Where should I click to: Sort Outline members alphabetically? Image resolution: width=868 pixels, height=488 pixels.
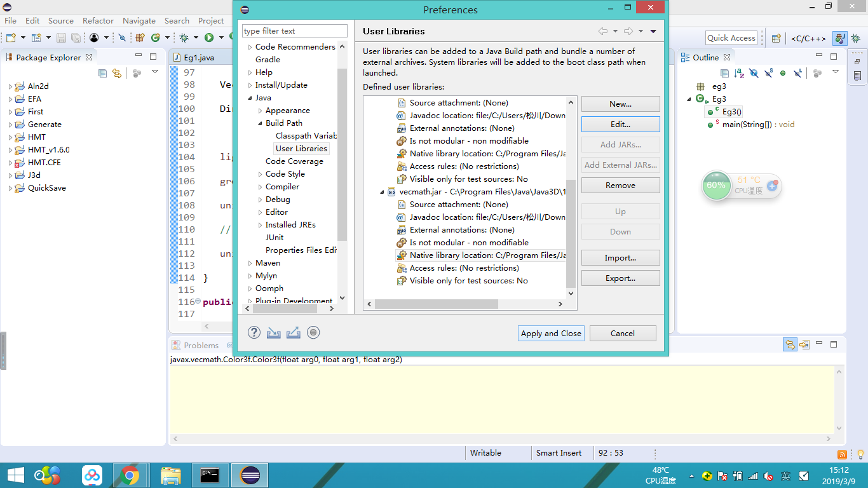point(738,73)
